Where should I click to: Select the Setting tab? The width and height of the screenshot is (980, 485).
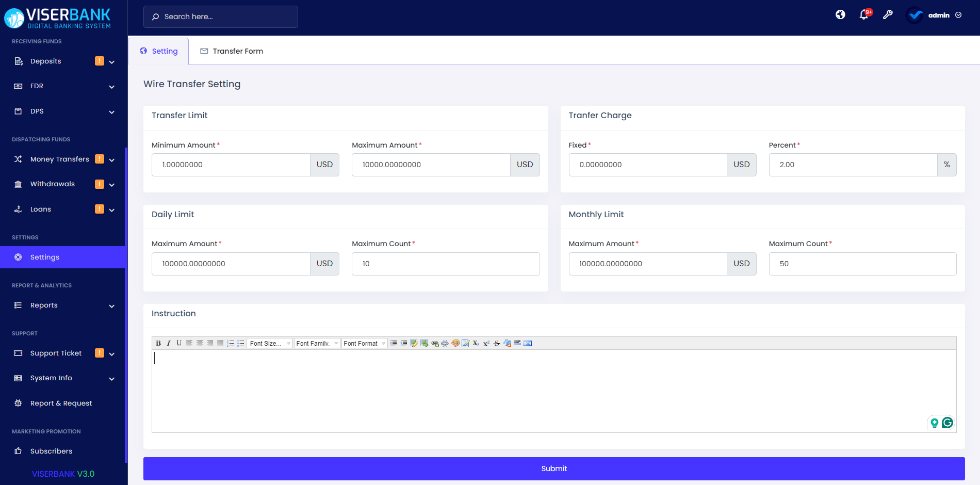click(159, 51)
